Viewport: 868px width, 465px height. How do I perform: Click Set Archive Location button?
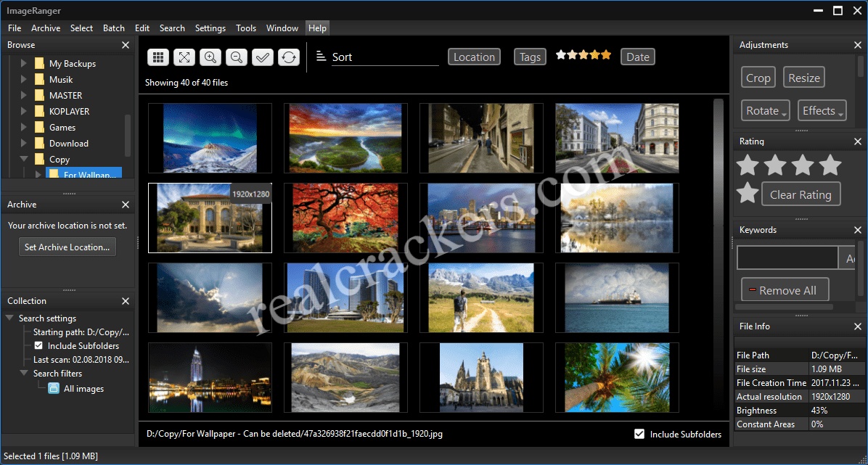pyautogui.click(x=67, y=247)
